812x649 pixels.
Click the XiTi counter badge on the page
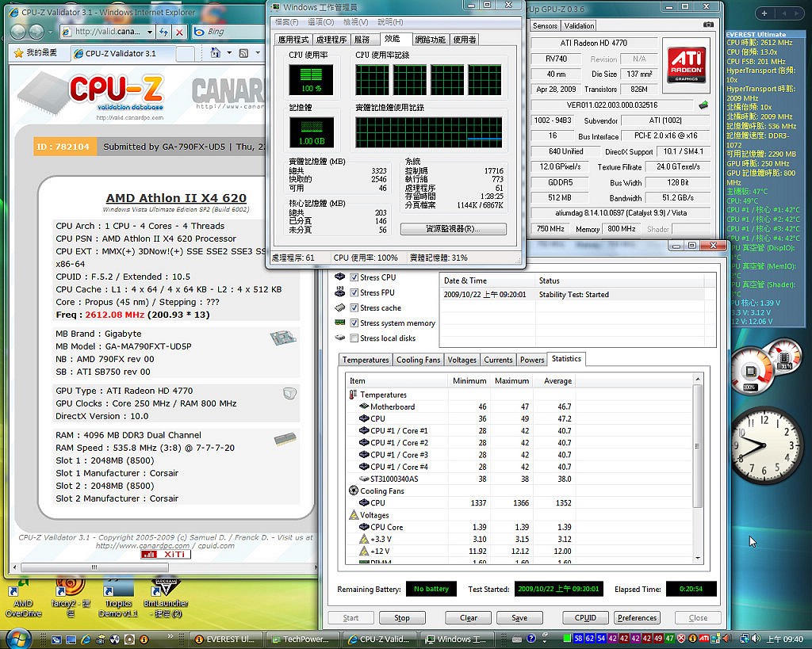point(166,554)
